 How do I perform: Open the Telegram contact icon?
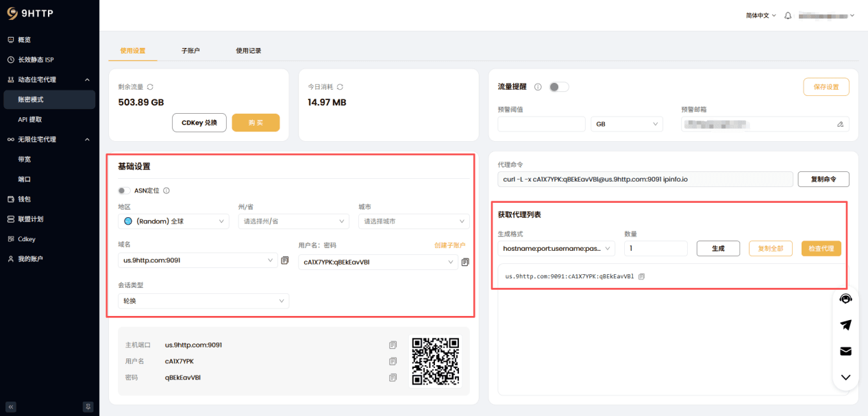pos(846,325)
